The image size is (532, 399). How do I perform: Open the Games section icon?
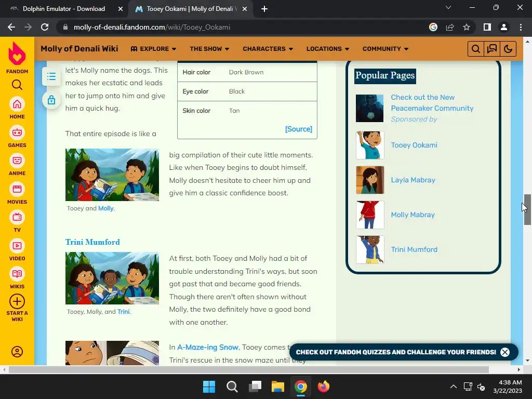tap(17, 132)
